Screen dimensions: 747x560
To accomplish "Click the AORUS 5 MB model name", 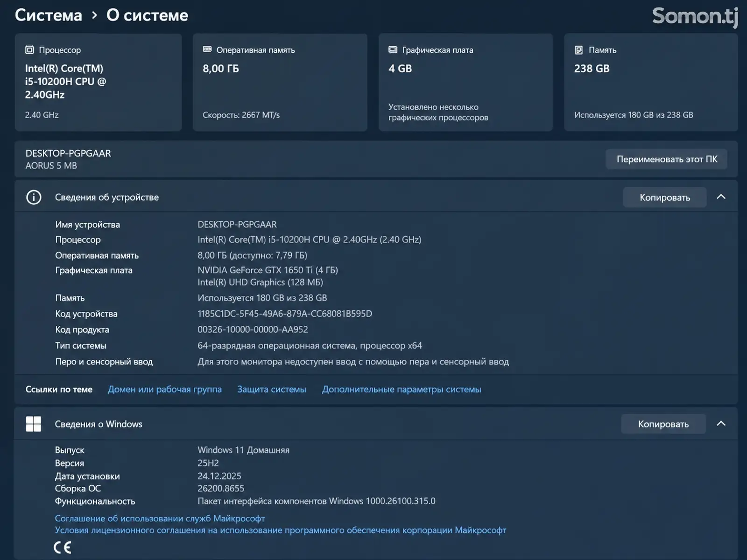I will click(x=51, y=166).
